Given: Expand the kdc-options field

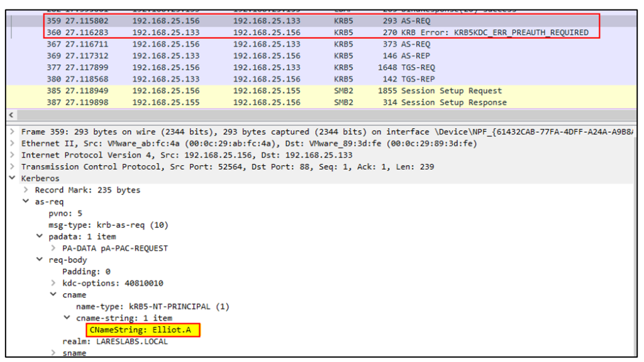Looking at the screenshot, I should (53, 283).
